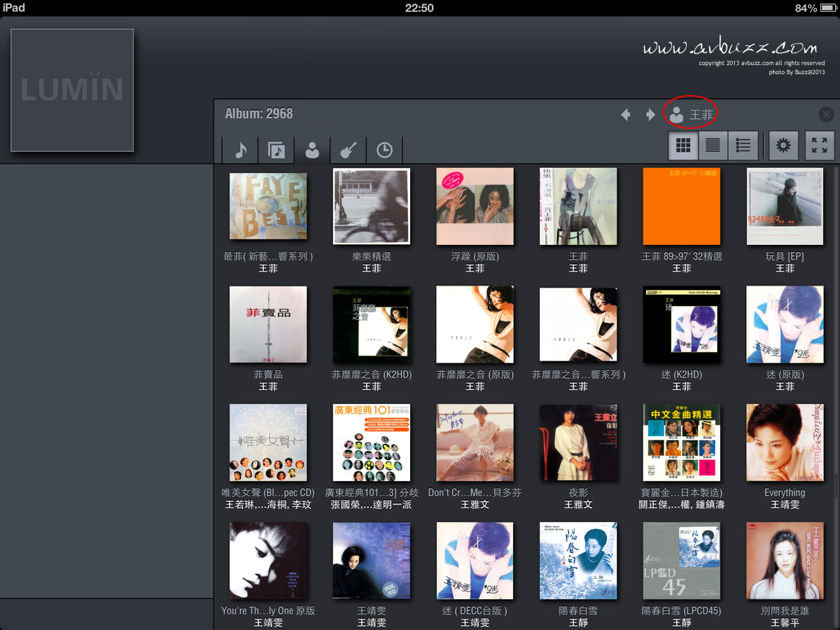The image size is (840, 630).
Task: Switch to compact list view mode
Action: (713, 146)
